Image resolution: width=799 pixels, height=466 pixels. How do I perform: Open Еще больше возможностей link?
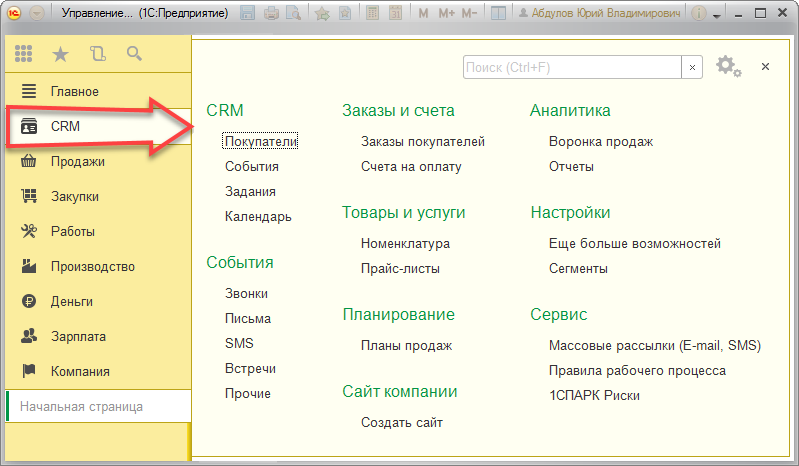click(634, 243)
